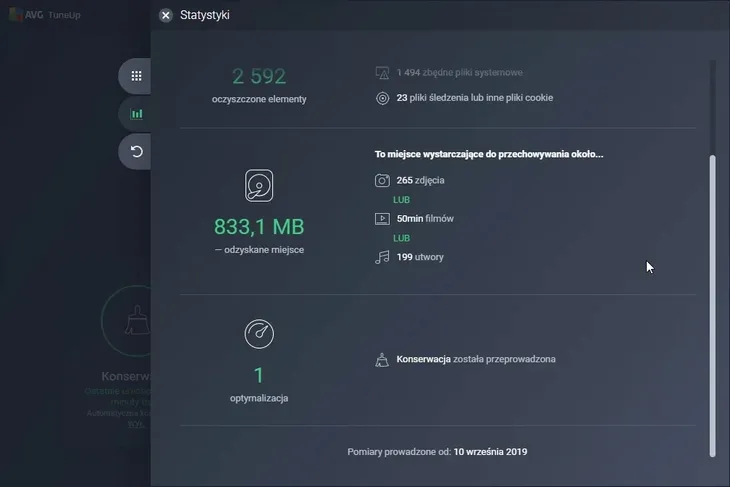Screen dimensions: 730x487
Task: Click the '2 592' cleaned elements count
Action: tap(259, 76)
